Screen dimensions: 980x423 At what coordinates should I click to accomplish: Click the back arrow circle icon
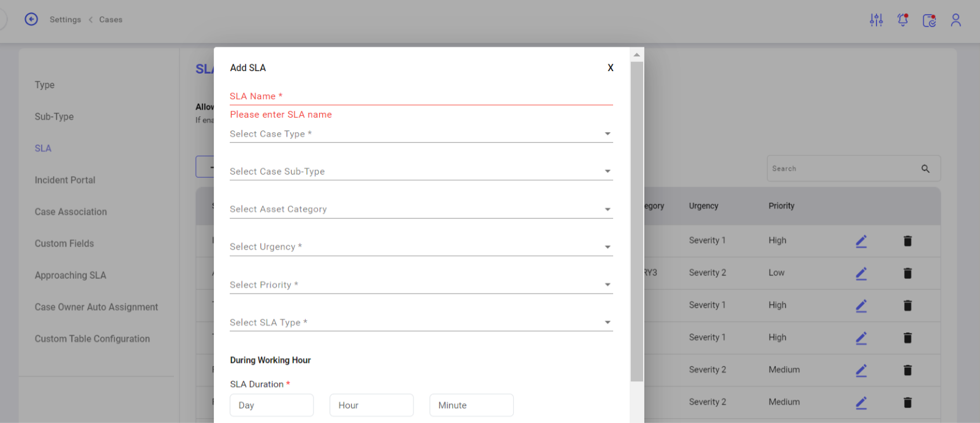pos(31,20)
